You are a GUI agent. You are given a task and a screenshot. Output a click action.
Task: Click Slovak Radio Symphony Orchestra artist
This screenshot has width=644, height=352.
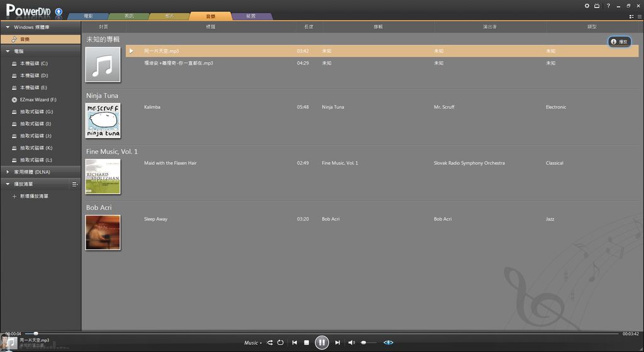[469, 163]
